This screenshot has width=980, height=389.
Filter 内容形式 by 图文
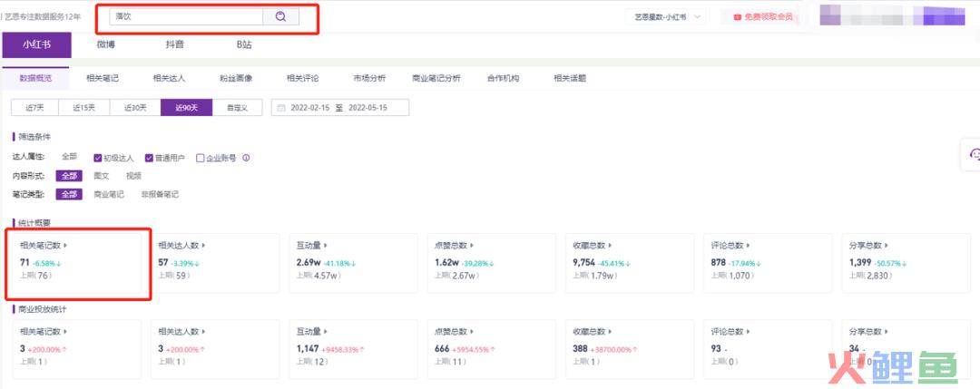point(102,176)
